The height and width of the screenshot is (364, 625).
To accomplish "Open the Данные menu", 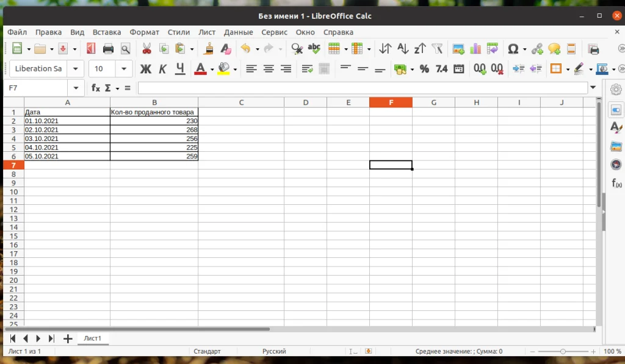I will click(238, 32).
